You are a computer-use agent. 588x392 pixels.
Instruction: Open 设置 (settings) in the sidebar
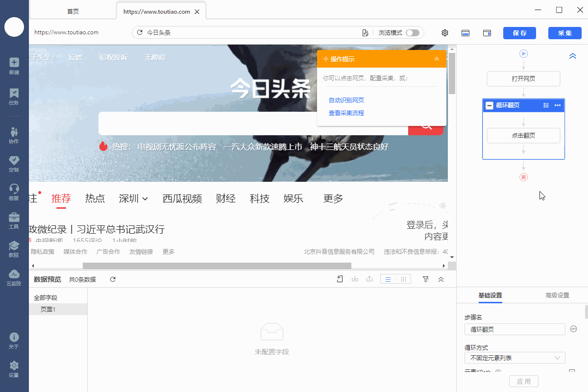[x=14, y=369]
